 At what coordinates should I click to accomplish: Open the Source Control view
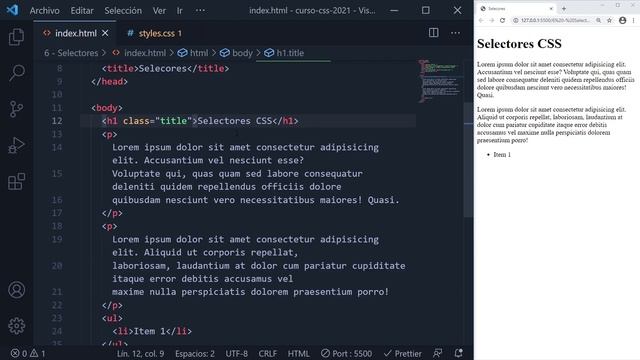[16, 109]
